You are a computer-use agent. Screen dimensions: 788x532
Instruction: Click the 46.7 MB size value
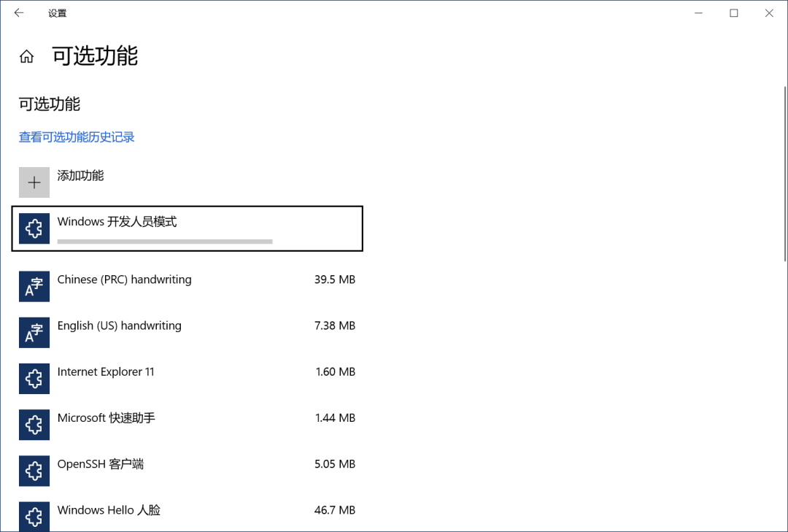[335, 510]
